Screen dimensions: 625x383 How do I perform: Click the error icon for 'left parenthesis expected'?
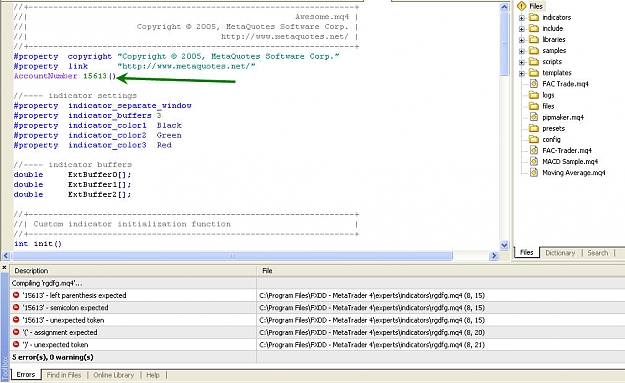[x=16, y=295]
